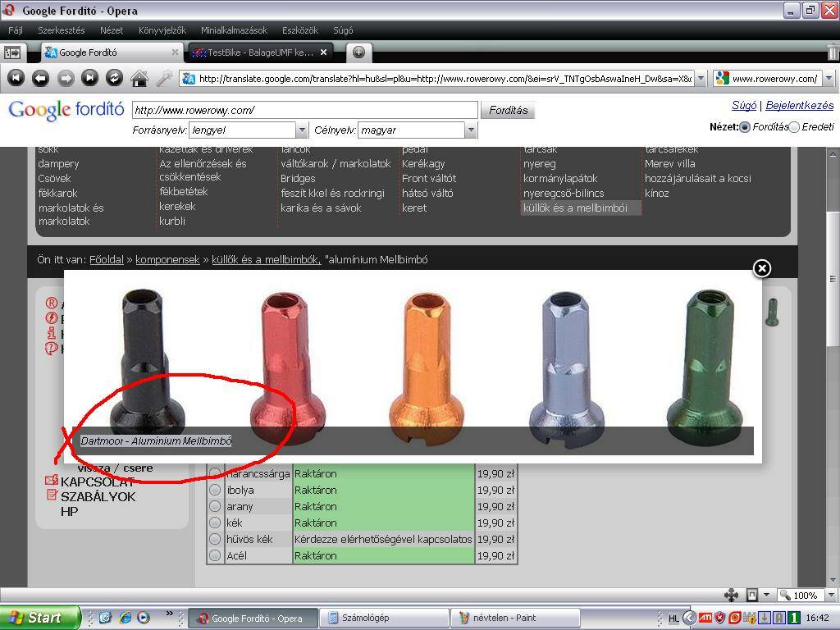Select the arany color radio button

click(x=215, y=506)
